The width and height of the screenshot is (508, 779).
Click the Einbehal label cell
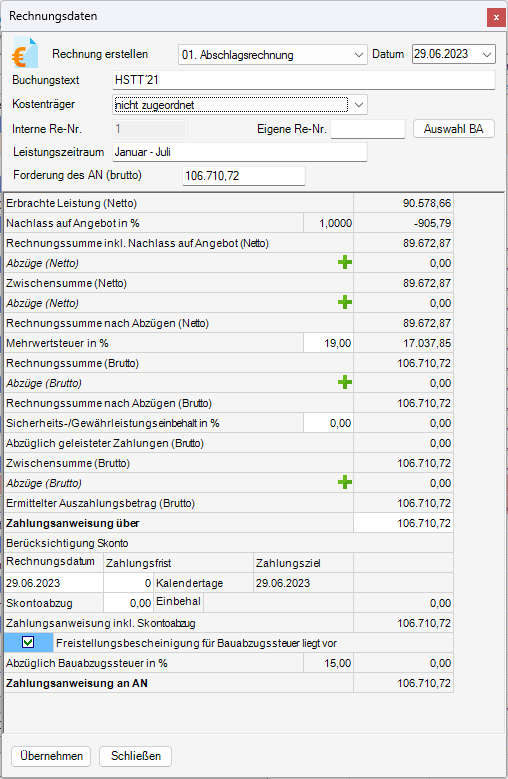click(178, 601)
